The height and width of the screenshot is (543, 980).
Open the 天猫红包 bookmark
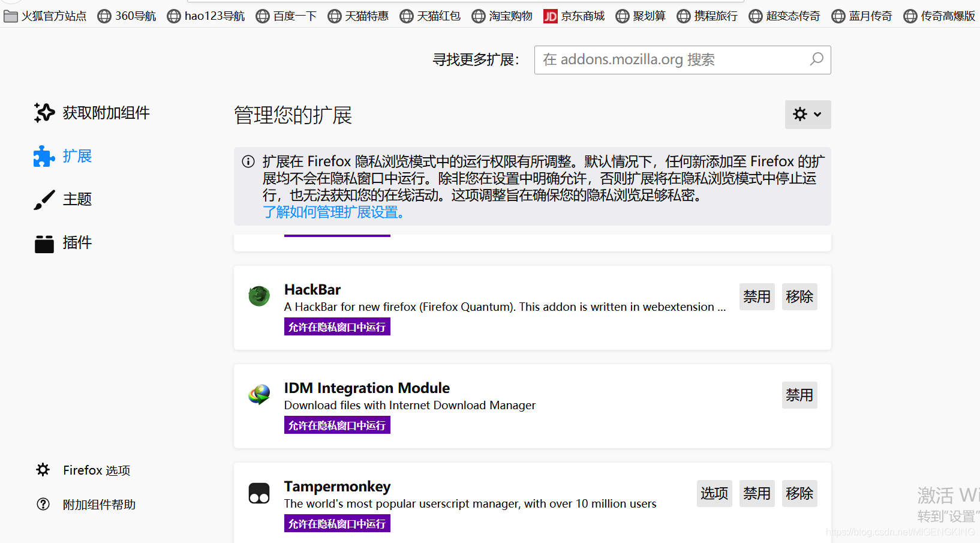point(430,16)
